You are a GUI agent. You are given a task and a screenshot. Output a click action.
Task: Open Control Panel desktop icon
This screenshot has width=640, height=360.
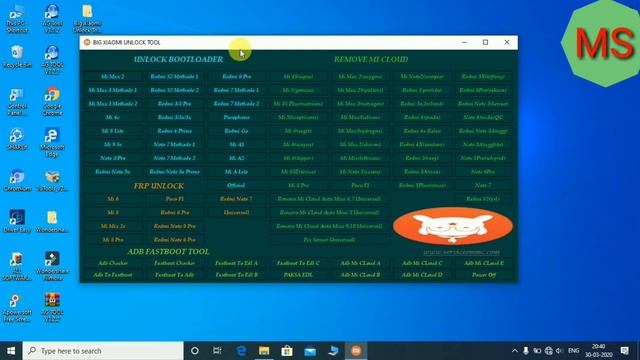click(17, 102)
